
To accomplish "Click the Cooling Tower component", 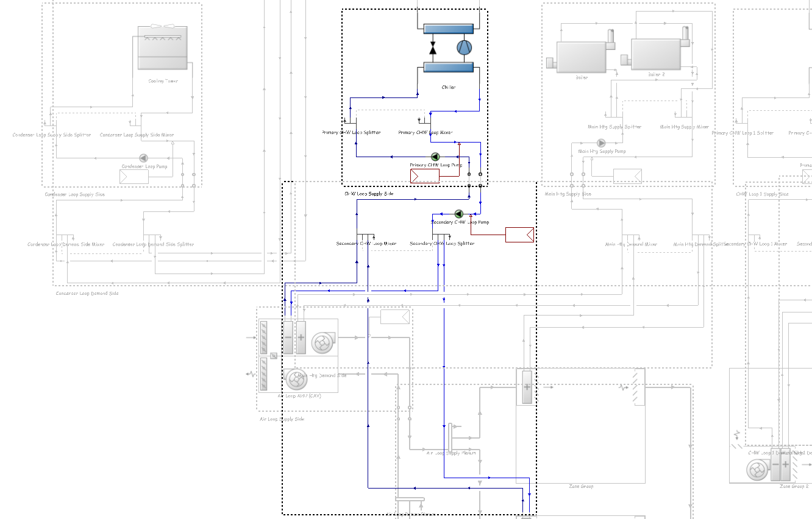I will click(163, 49).
